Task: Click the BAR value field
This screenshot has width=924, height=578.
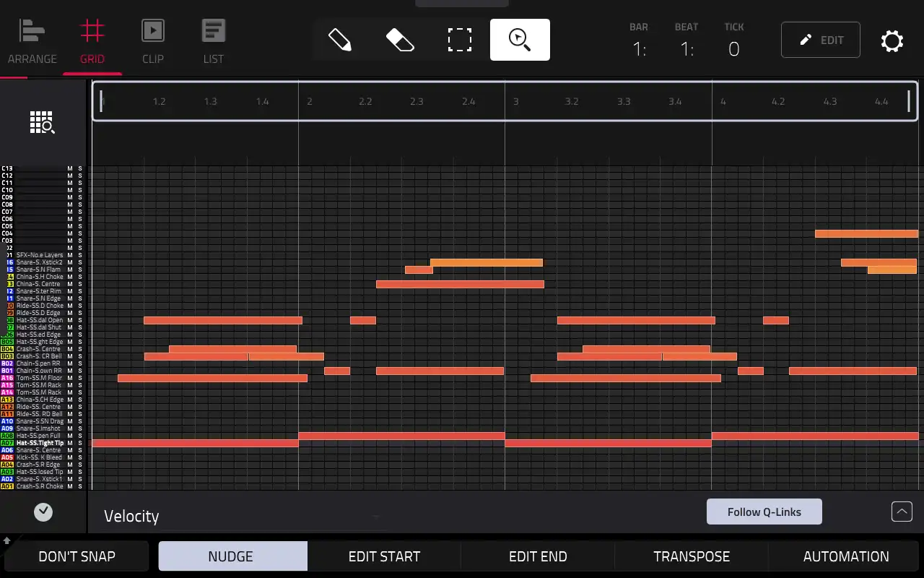Action: [639, 49]
